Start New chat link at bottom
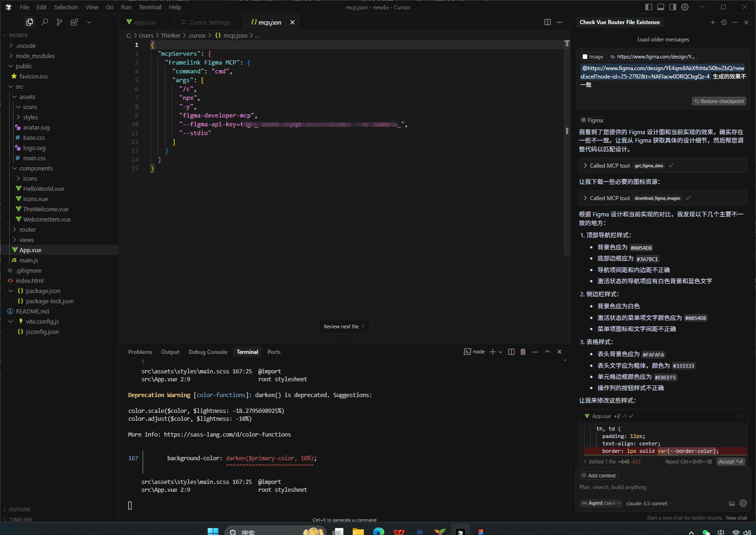Viewport: 756px width, 535px height. 736,518
